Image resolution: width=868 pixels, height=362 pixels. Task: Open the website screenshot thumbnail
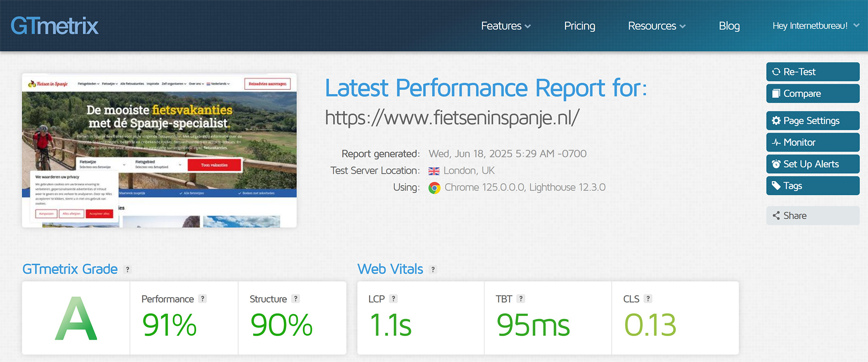[x=159, y=150]
